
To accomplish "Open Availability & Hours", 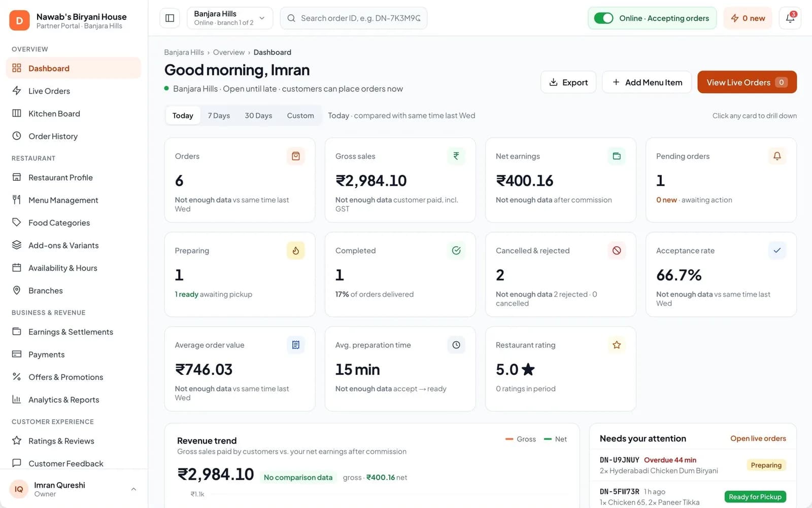I will pyautogui.click(x=74, y=268).
